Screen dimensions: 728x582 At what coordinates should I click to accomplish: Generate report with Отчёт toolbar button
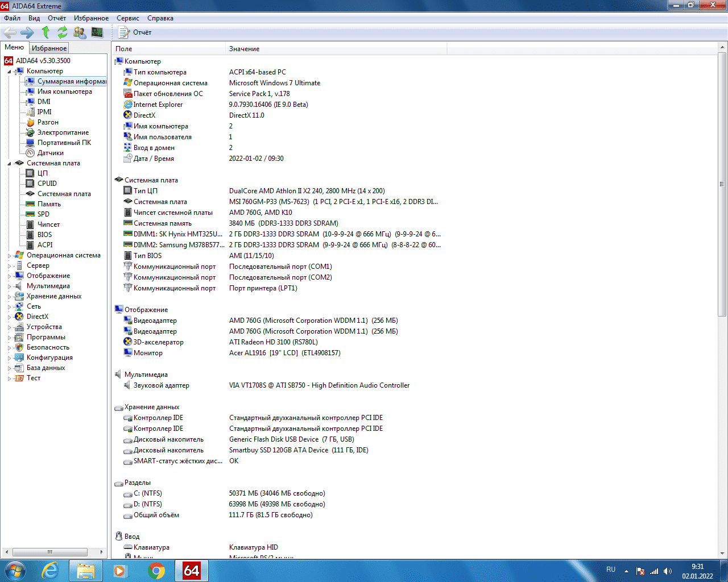135,32
